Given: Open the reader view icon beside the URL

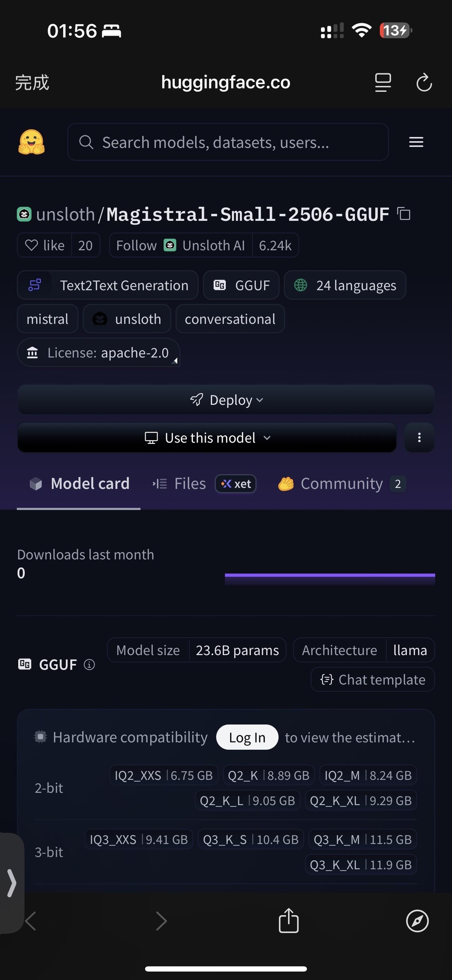Looking at the screenshot, I should pos(383,83).
